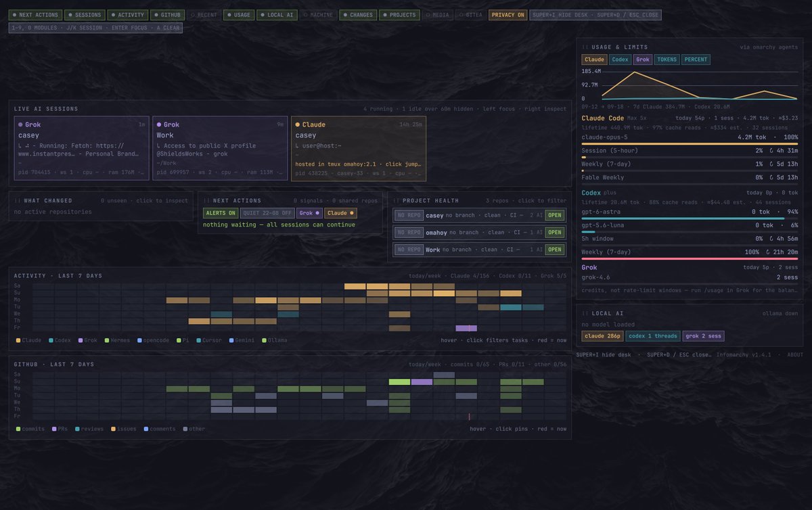Turn off Alerts On in Next Actions
The height and width of the screenshot is (510, 812).
tap(220, 213)
